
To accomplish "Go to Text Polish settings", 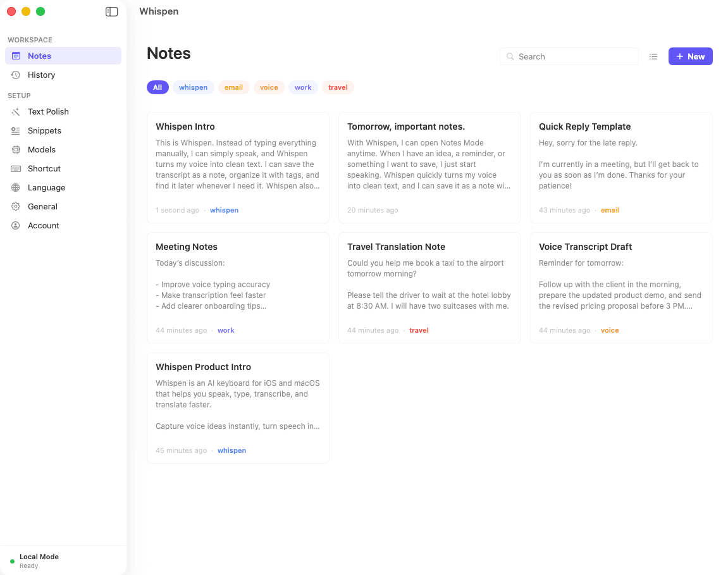I will (63, 111).
